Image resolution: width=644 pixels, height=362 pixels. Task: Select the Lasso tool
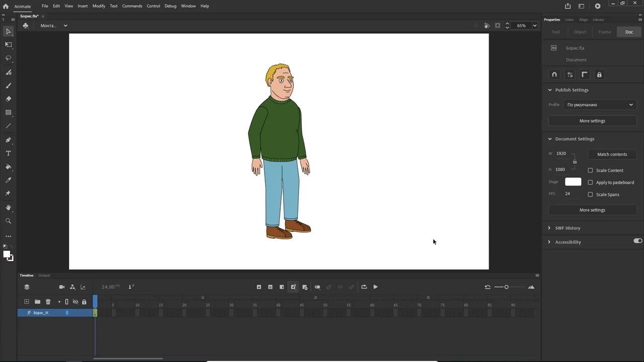(8, 58)
